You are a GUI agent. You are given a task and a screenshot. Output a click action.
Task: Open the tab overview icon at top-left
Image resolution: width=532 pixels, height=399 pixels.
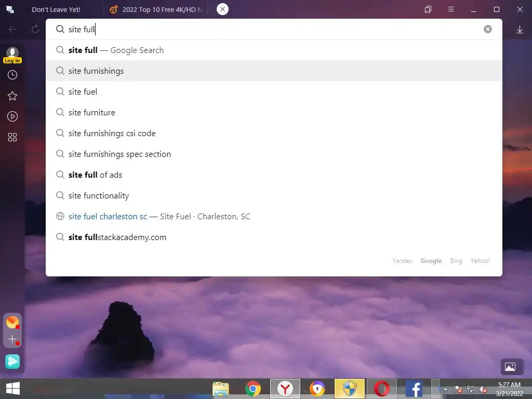point(10,9)
